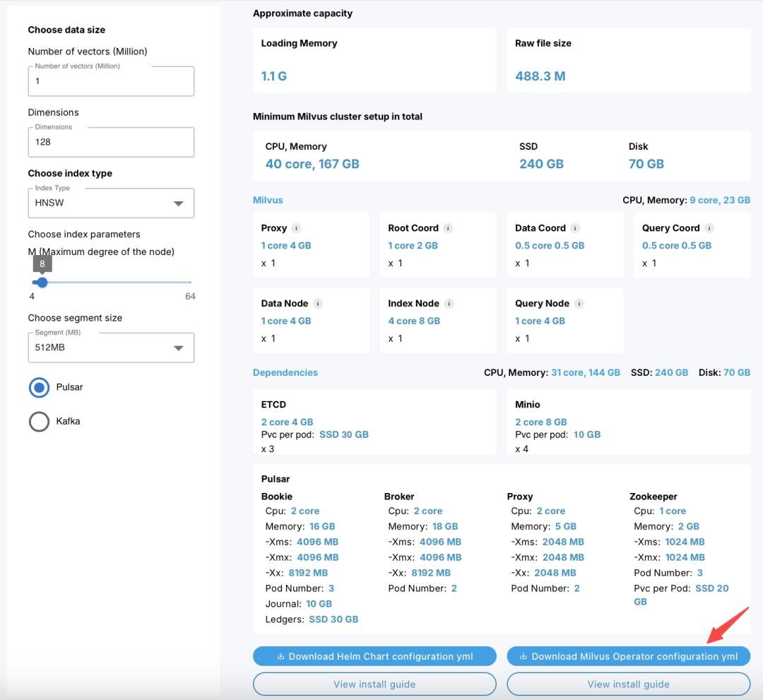Download Helm Chart configuration yml
Image resolution: width=763 pixels, height=700 pixels.
(x=374, y=656)
